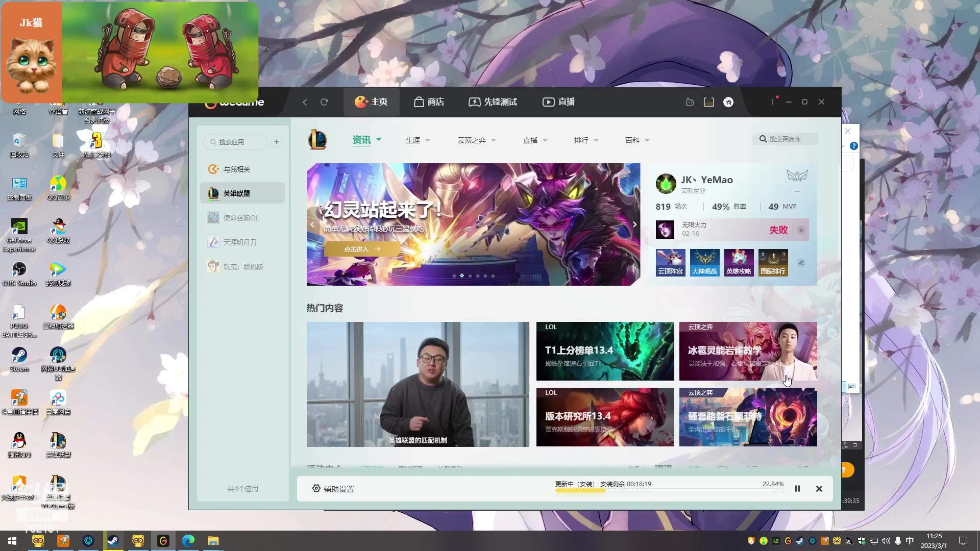Open 辅助设置 settings
This screenshot has height=551, width=980.
[x=333, y=489]
